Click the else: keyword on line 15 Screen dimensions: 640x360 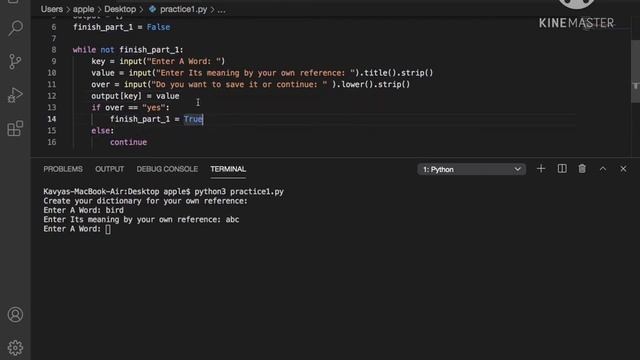pos(103,131)
